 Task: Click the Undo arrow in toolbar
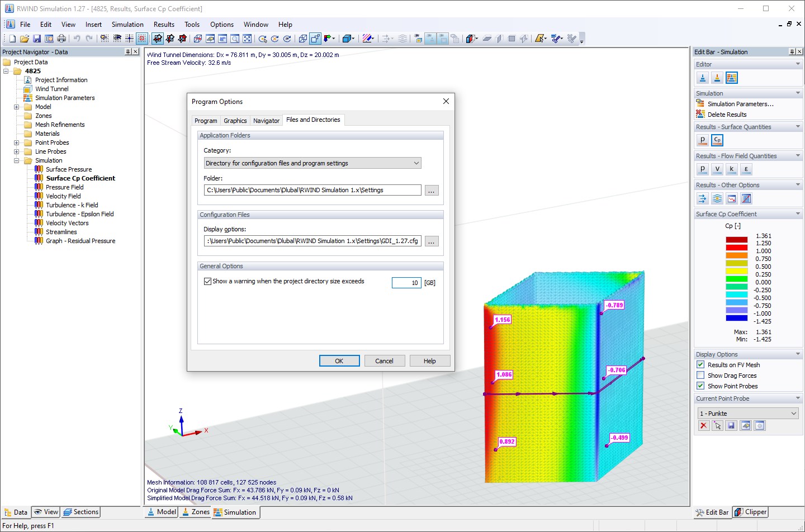pyautogui.click(x=77, y=39)
